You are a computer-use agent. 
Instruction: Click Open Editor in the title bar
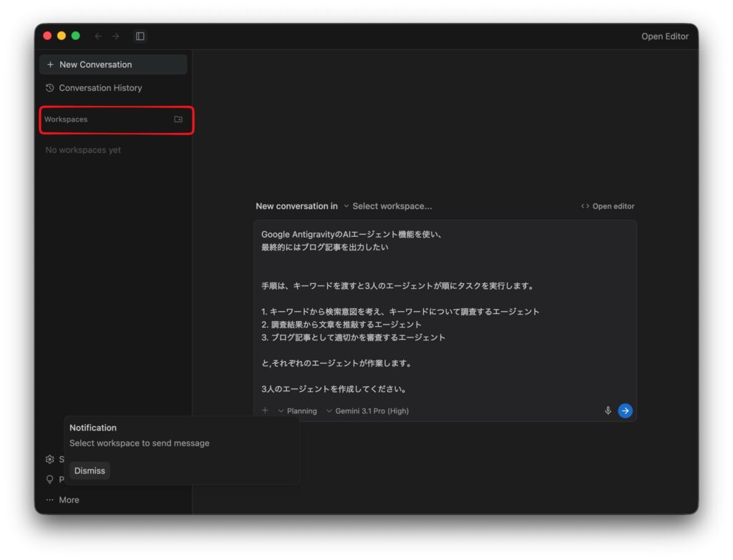664,36
